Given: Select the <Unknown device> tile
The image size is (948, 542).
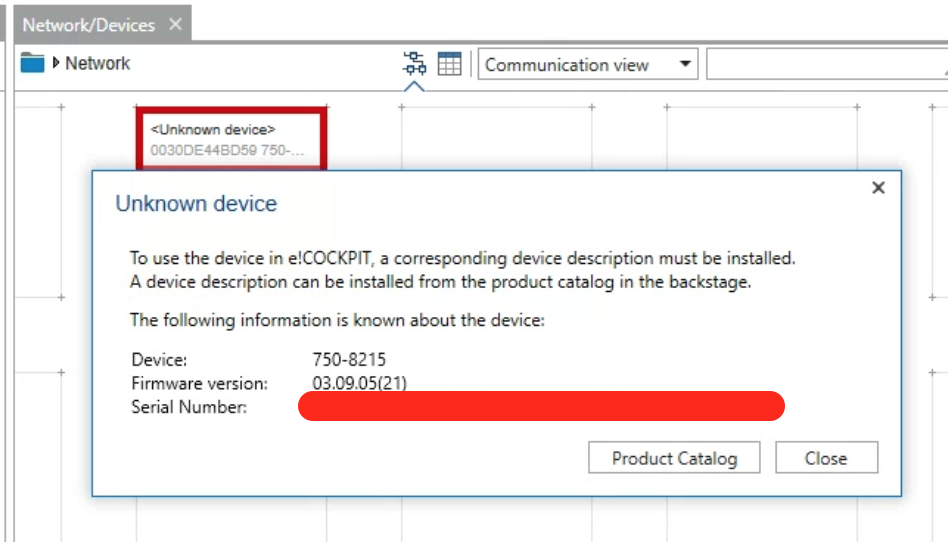Looking at the screenshot, I should point(232,139).
